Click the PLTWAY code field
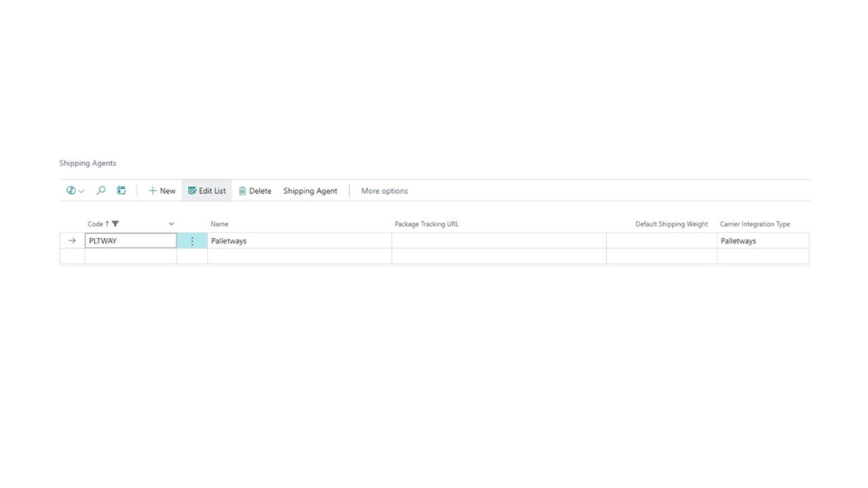Screen dimensions: 868x488 131,241
